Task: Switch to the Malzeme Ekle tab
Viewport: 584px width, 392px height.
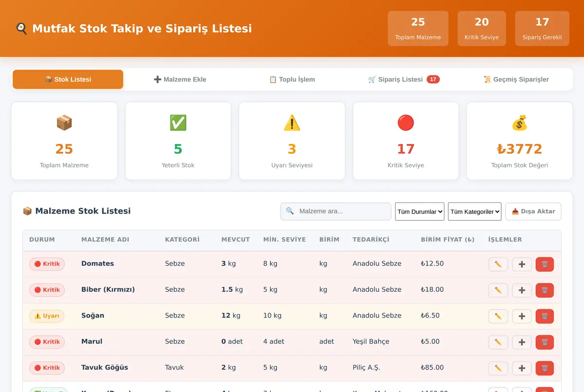Action: click(x=180, y=79)
